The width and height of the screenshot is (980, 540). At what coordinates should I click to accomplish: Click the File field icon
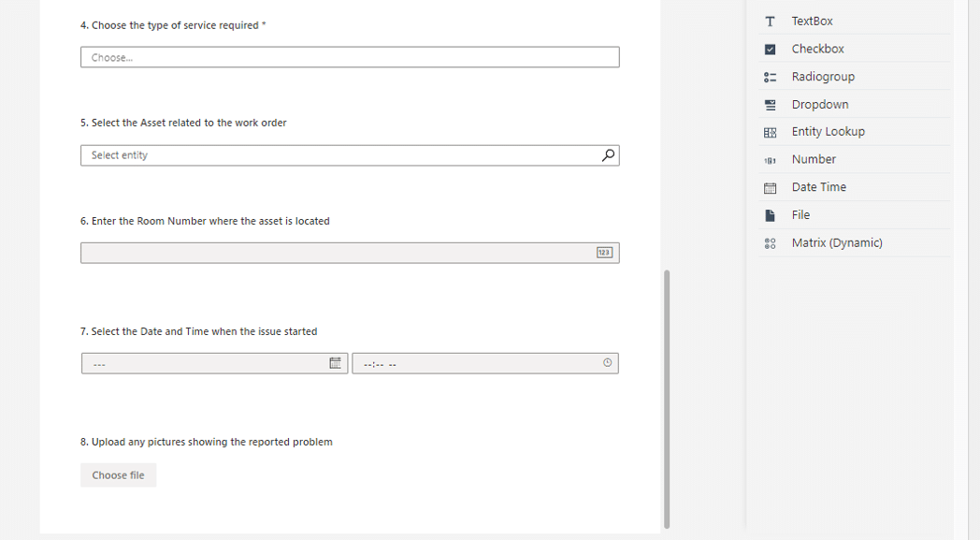pos(770,214)
